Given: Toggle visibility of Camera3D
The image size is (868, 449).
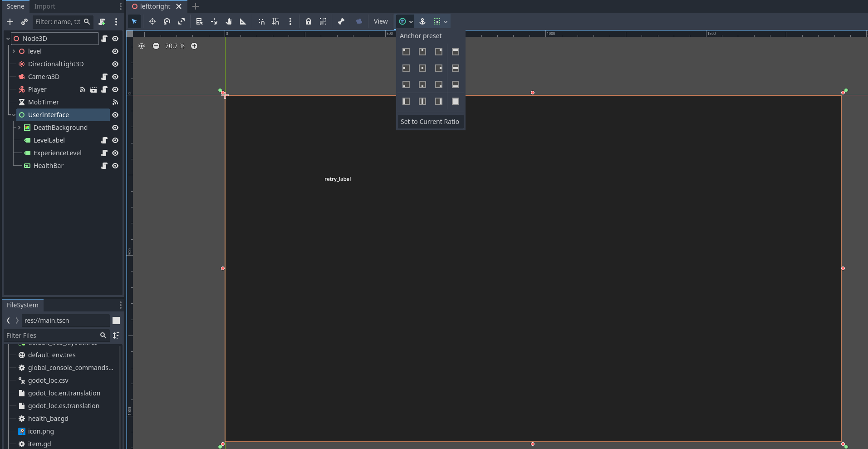Looking at the screenshot, I should point(115,77).
